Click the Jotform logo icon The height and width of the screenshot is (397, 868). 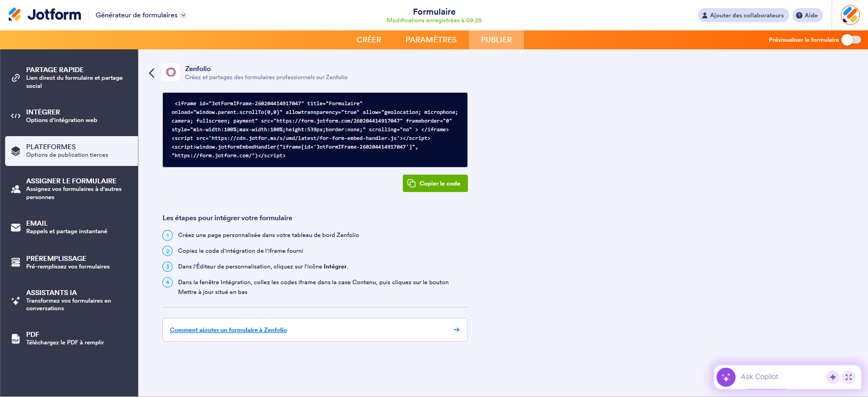click(15, 15)
